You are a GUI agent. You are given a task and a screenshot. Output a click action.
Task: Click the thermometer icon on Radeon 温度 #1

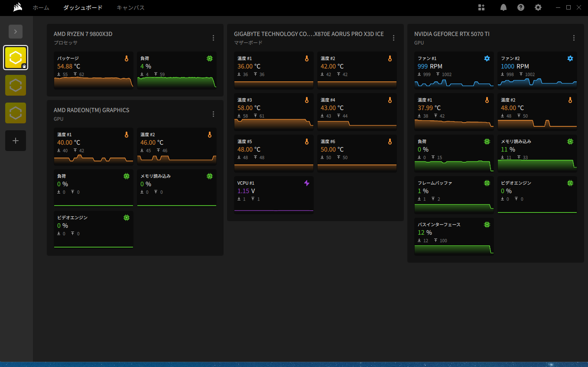[127, 135]
